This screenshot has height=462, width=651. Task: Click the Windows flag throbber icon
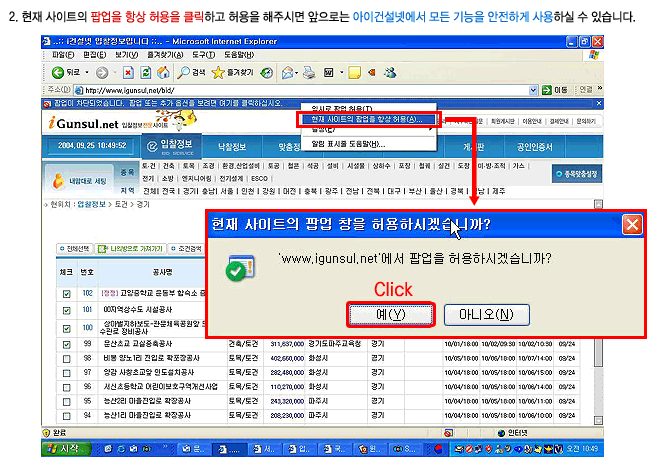(x=594, y=55)
